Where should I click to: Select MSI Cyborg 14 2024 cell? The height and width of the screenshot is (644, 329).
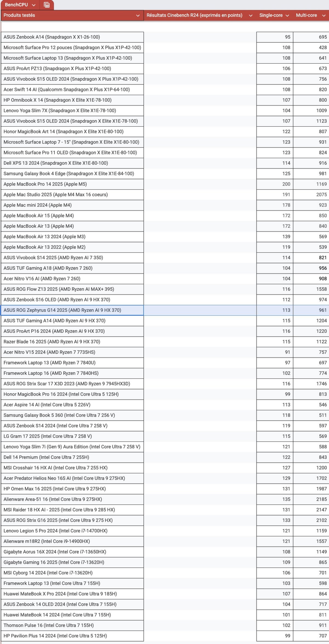[x=72, y=573]
